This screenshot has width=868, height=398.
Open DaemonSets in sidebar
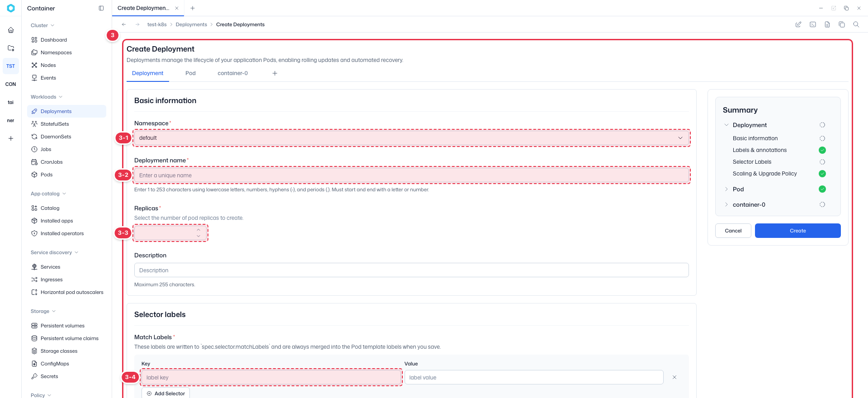click(x=66, y=137)
